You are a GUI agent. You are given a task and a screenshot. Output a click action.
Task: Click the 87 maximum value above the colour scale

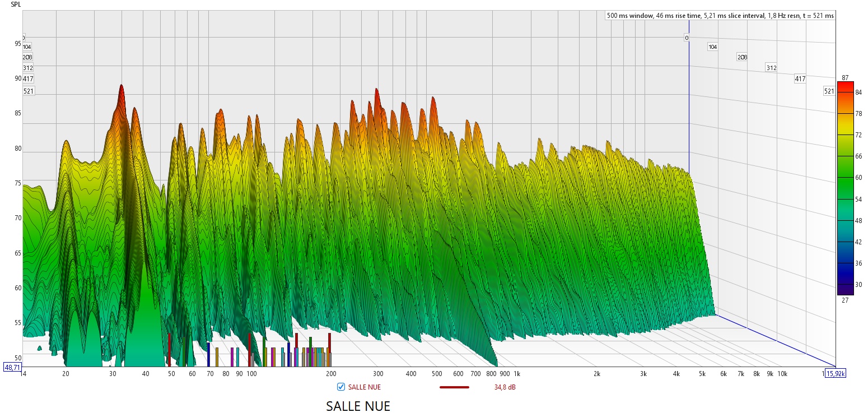[x=845, y=77]
